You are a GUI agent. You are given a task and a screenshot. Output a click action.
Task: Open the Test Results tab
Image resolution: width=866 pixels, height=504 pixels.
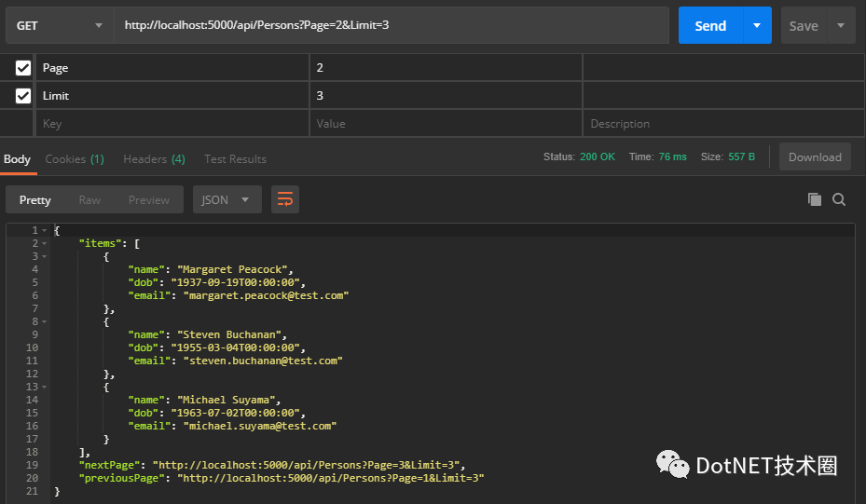[235, 159]
